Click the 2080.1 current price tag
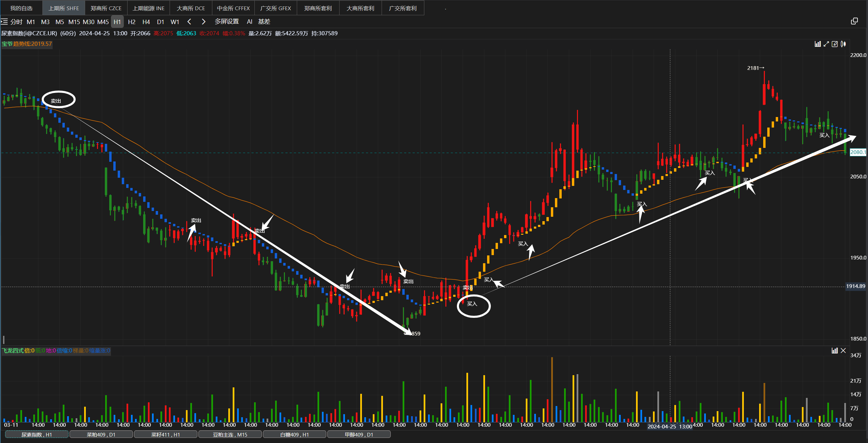The height and width of the screenshot is (443, 868). click(858, 152)
